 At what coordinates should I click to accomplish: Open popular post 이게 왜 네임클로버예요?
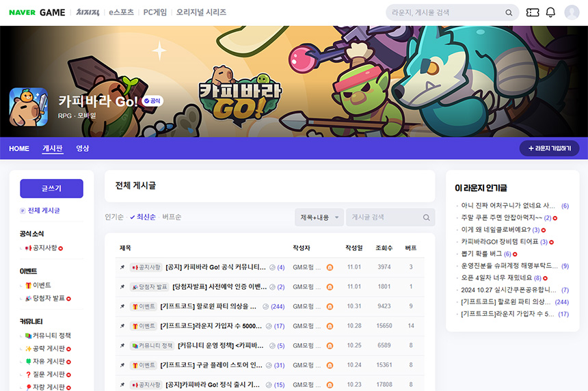(x=496, y=230)
